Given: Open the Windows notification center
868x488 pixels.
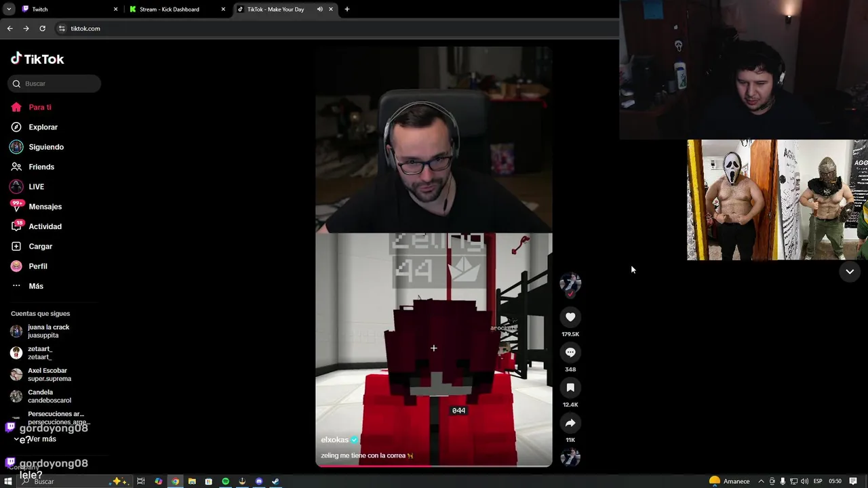Looking at the screenshot, I should coord(853,481).
